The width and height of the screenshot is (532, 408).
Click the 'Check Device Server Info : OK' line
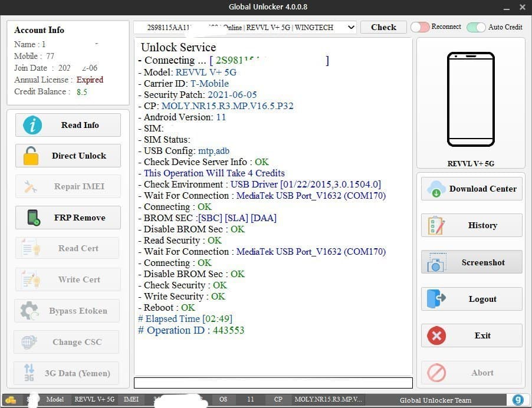(203, 162)
